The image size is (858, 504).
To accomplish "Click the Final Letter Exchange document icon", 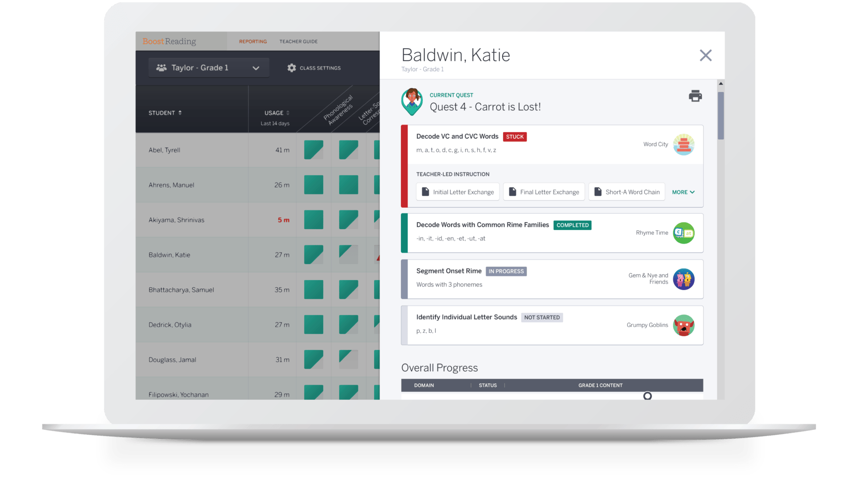I will tap(513, 191).
